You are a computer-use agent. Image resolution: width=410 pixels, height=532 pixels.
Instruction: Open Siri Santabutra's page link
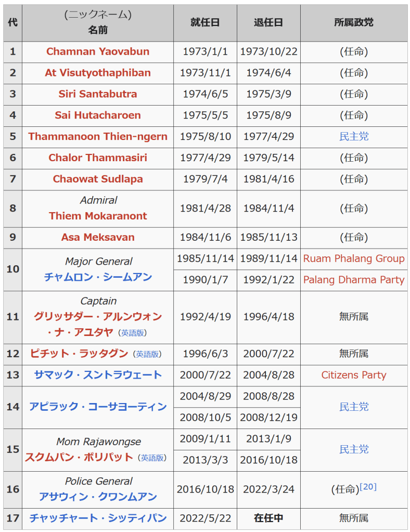coord(98,94)
